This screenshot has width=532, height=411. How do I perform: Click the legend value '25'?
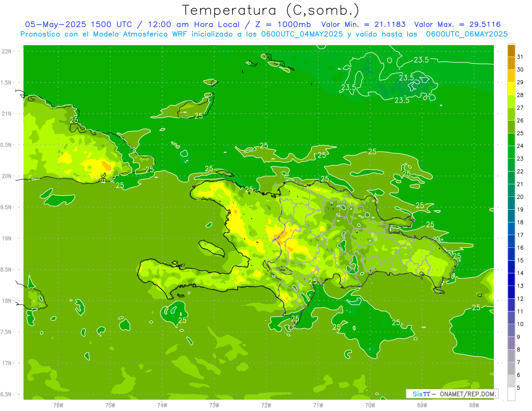click(520, 133)
